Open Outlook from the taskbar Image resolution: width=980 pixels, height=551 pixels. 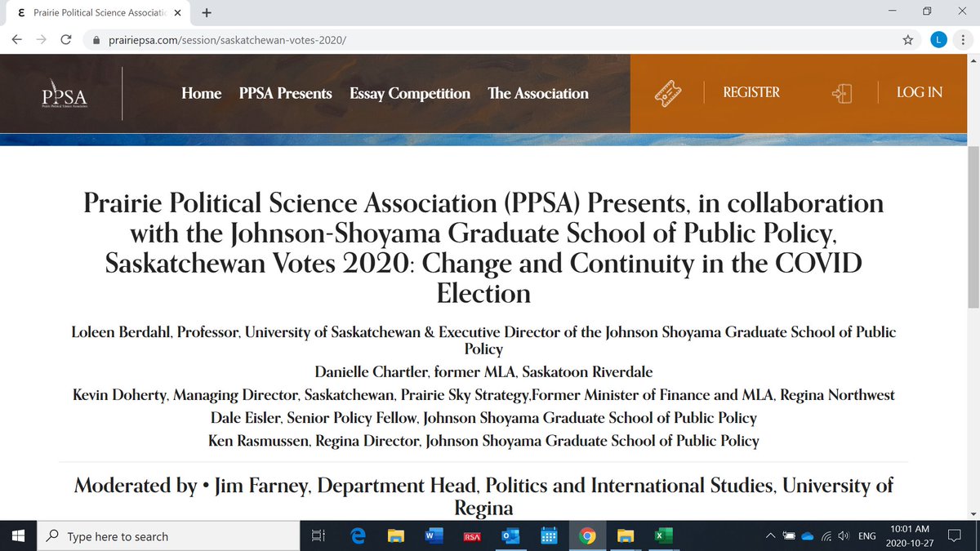[510, 536]
